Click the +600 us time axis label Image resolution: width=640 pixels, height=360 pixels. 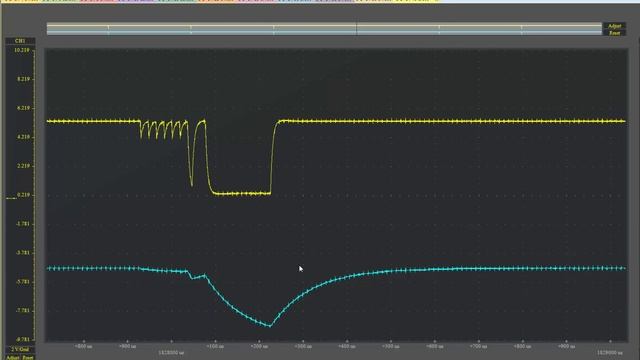(434, 347)
